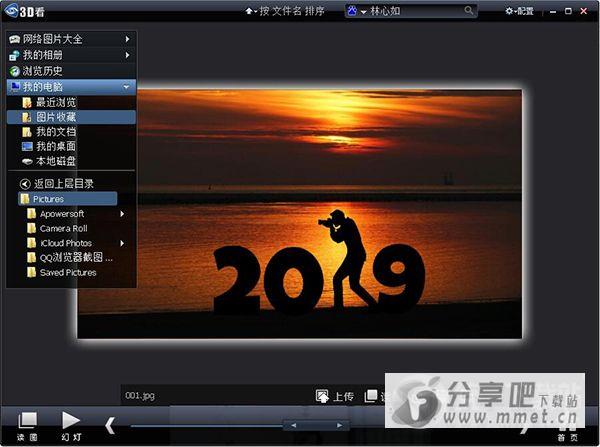Click the folder icon beside Camera Roll
Screen dimensions: 600x447
point(32,228)
